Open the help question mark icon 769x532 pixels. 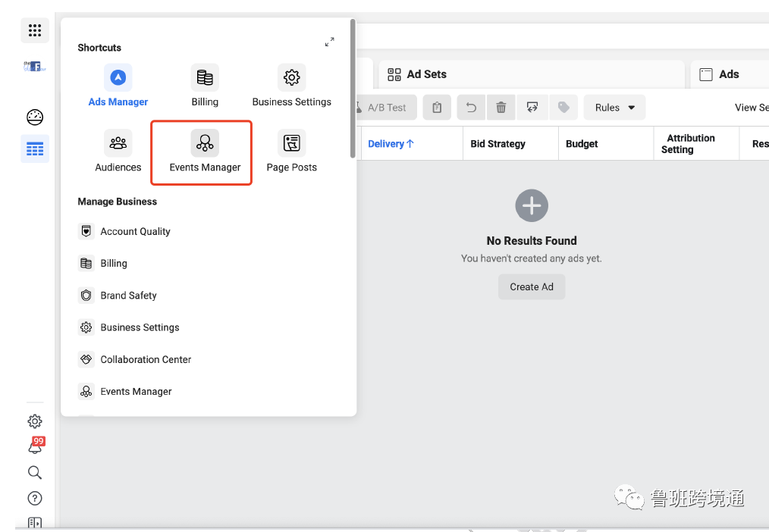point(35,498)
